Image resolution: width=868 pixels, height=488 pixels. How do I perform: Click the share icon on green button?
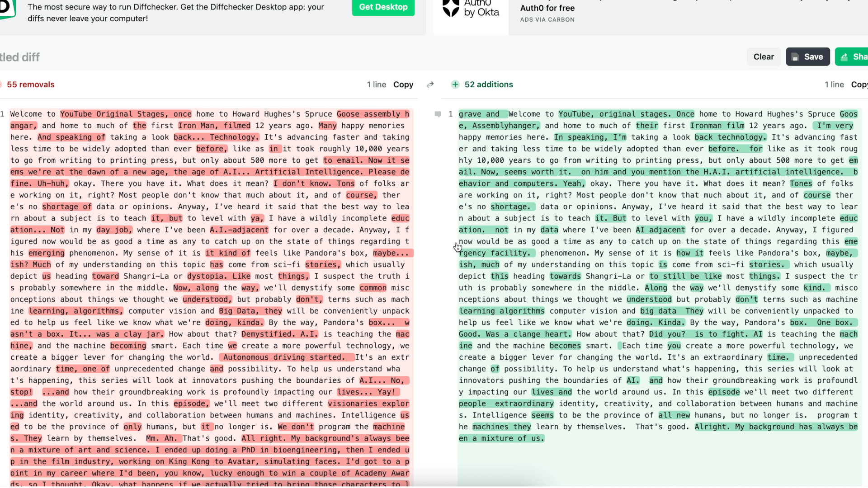tap(844, 57)
